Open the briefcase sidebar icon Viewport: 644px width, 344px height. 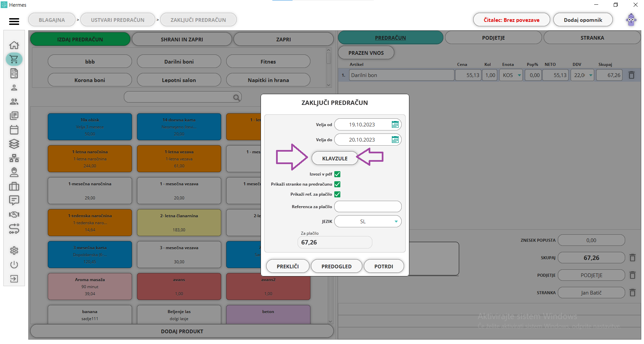click(x=14, y=186)
